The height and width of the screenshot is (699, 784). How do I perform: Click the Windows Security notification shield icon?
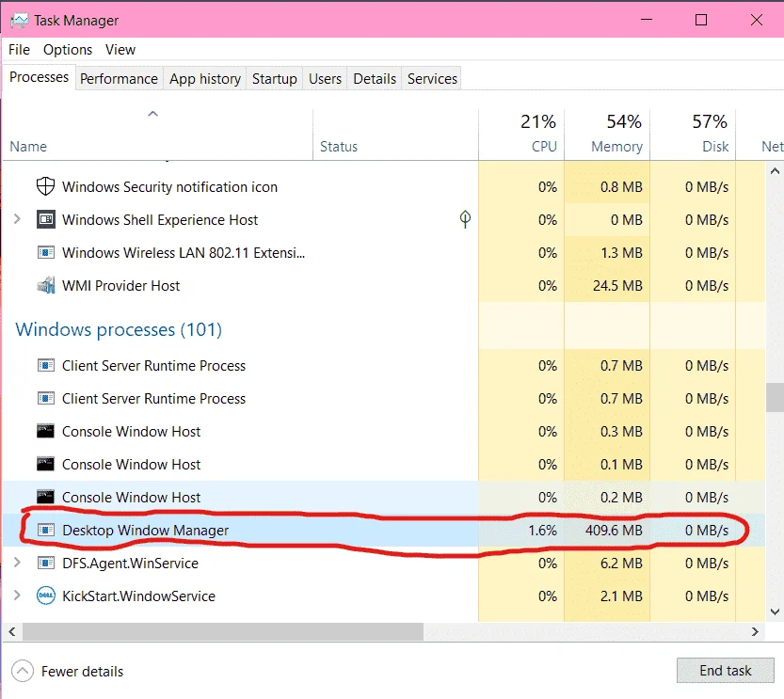45,186
